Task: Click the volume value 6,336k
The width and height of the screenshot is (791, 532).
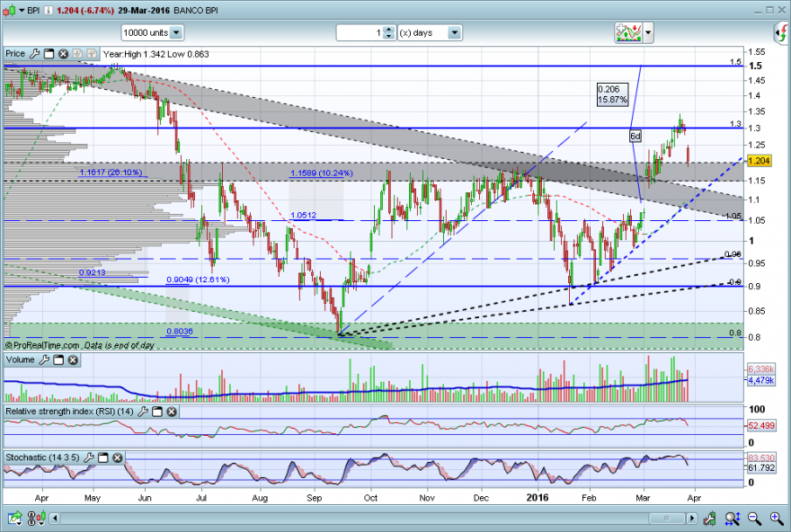Action: (x=760, y=369)
